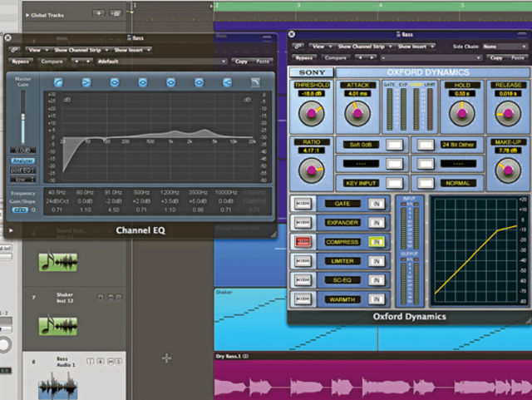Open the #default preset dropdown in Channel EQ

[x=161, y=61]
